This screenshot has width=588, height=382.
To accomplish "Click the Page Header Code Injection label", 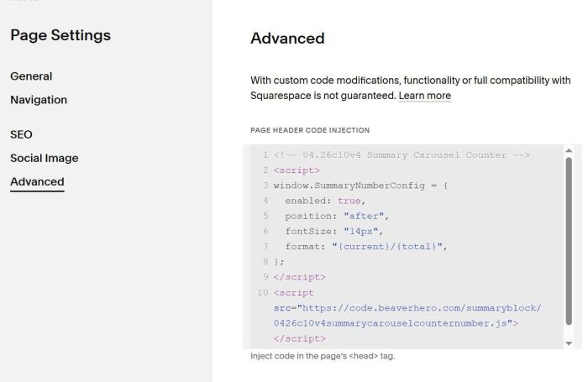I will 309,130.
